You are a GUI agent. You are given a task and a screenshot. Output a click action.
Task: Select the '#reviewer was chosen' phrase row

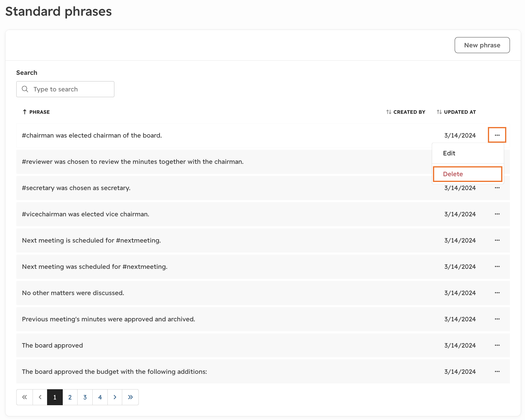click(224, 162)
